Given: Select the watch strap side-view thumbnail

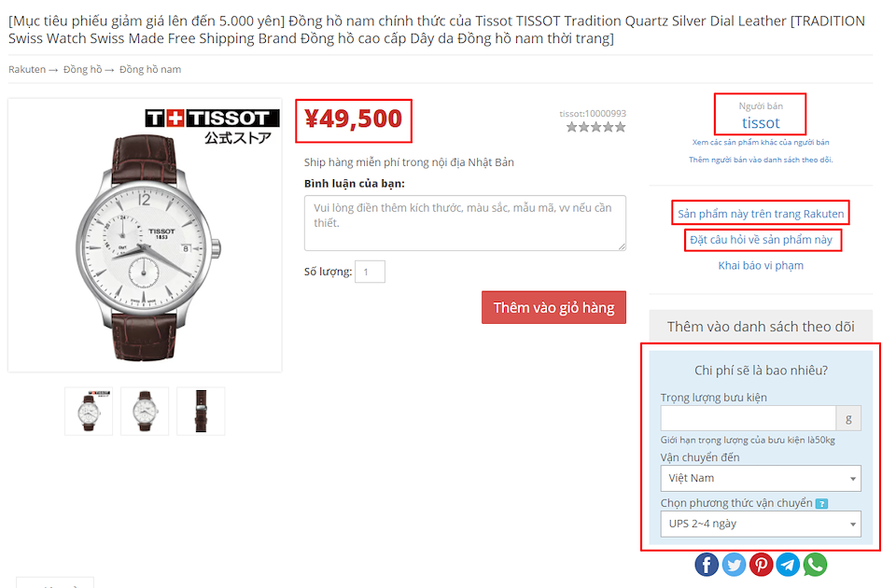Looking at the screenshot, I should tap(201, 411).
